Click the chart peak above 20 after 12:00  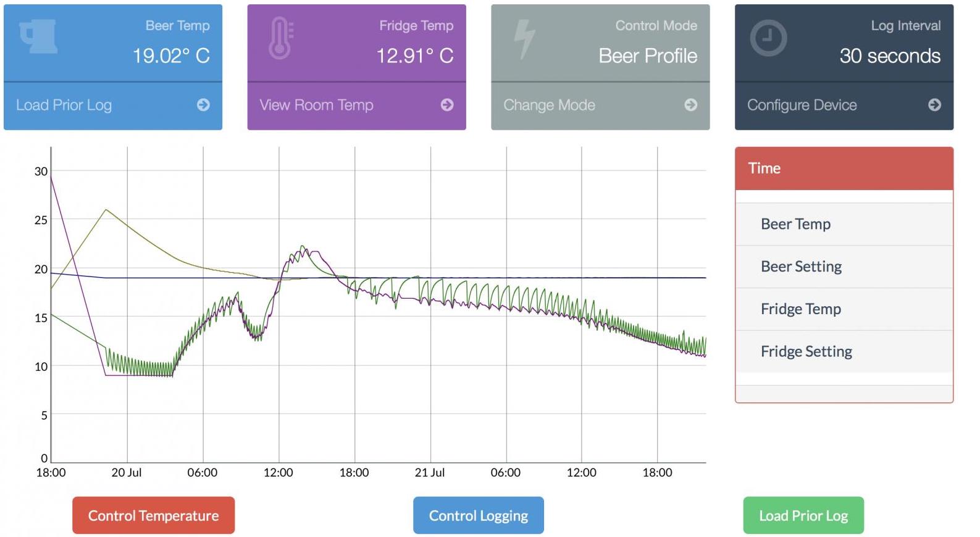[303, 246]
